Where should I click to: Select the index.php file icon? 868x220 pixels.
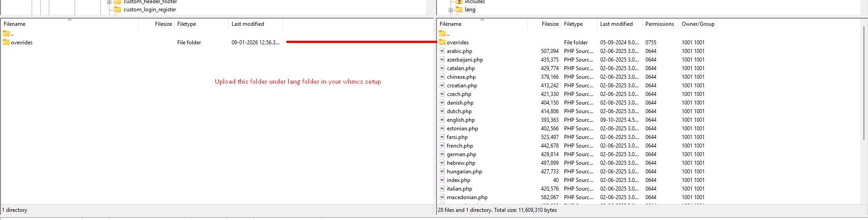(x=442, y=180)
